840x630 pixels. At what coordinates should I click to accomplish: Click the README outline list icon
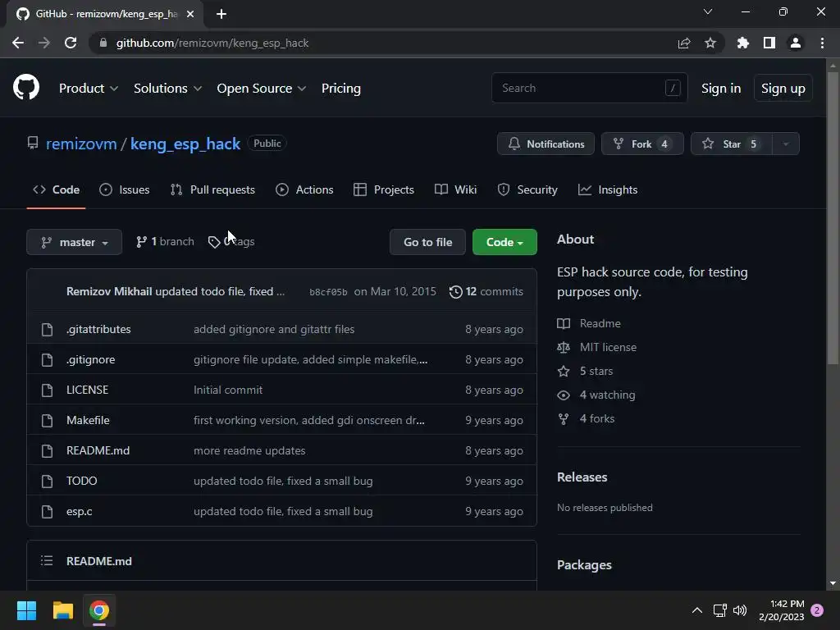[x=47, y=561]
